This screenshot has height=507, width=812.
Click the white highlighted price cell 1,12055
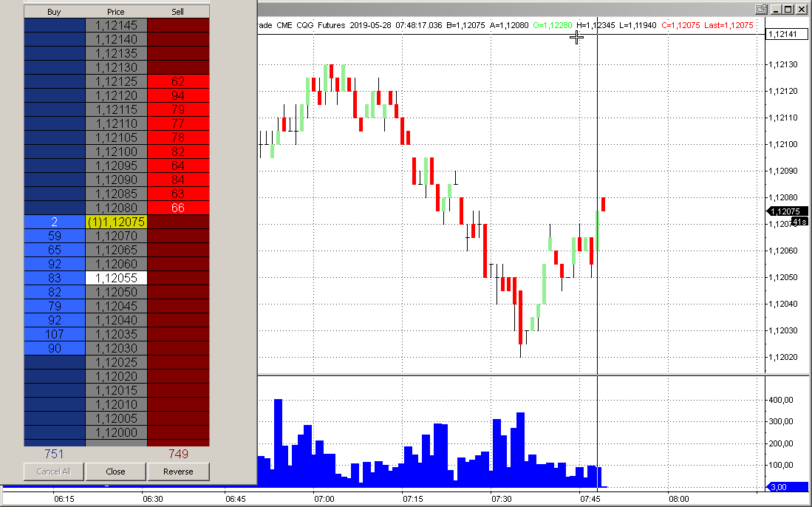[x=116, y=278]
